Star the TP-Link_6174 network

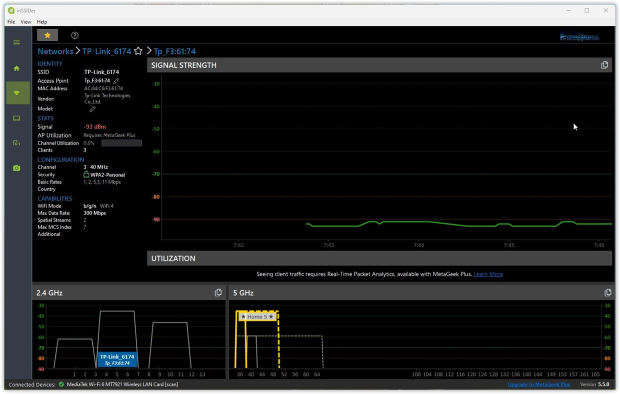(x=138, y=51)
